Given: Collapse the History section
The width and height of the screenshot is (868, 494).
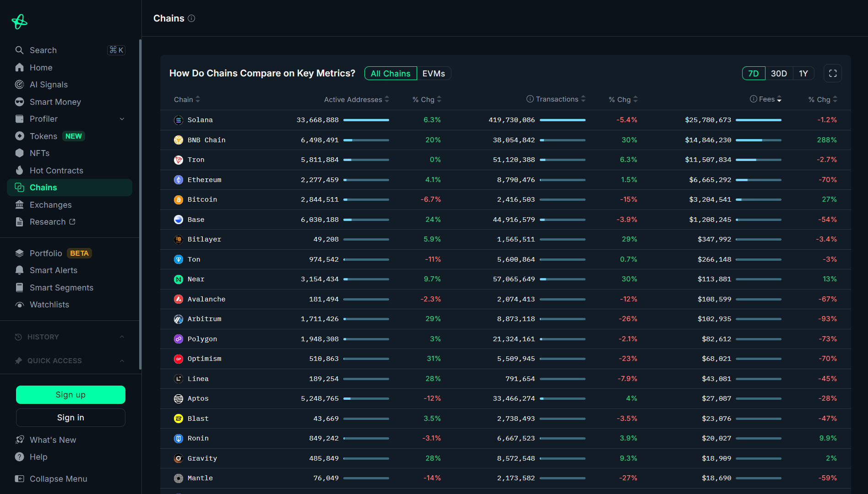Looking at the screenshot, I should (x=122, y=337).
